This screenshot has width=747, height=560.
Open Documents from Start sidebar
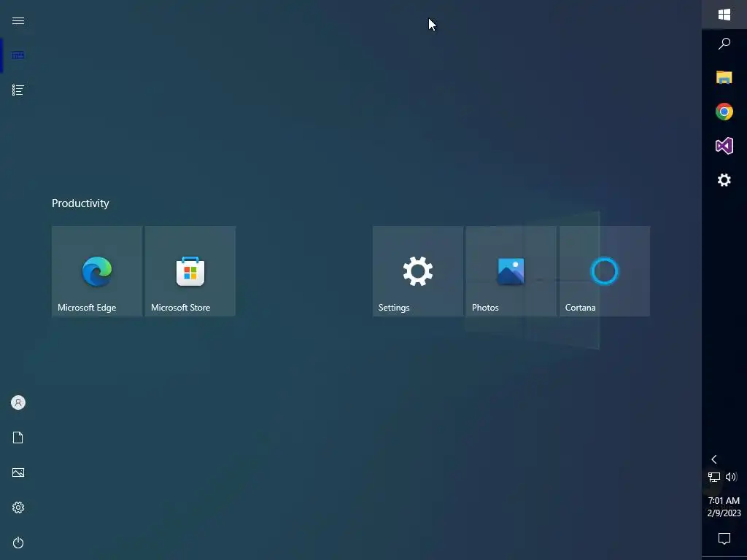[x=18, y=437]
